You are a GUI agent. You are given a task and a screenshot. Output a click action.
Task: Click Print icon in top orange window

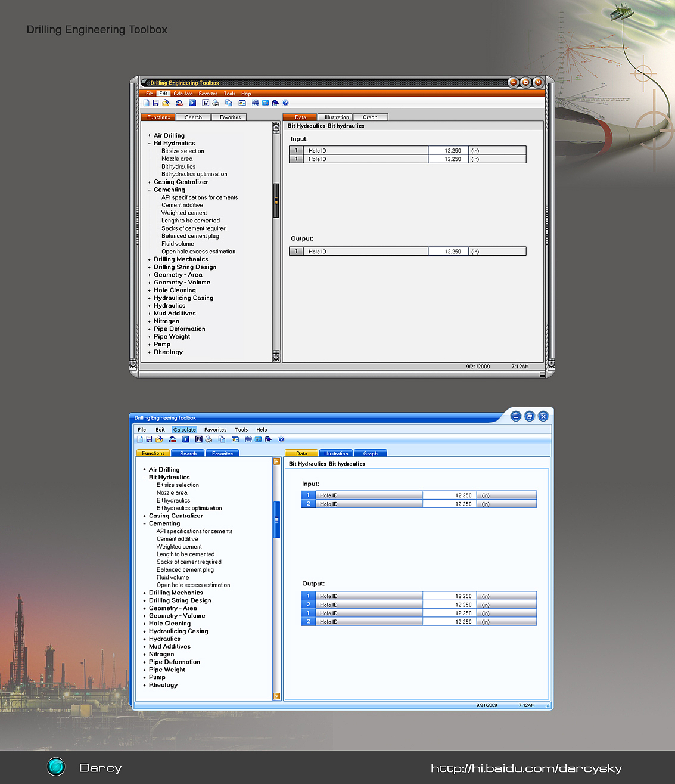click(x=216, y=103)
